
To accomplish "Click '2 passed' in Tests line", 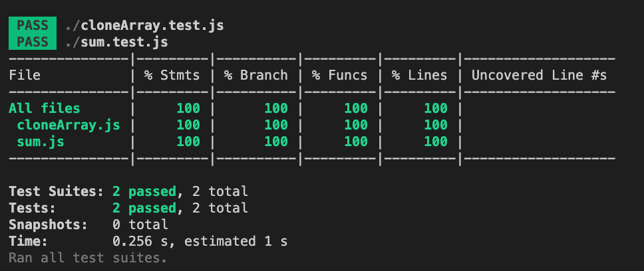I will coord(144,208).
